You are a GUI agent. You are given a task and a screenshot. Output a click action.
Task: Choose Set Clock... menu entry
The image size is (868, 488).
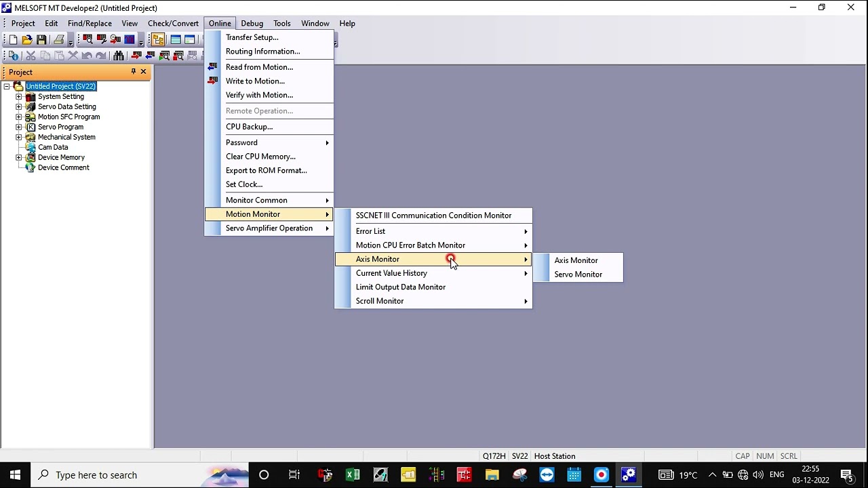tap(269, 184)
